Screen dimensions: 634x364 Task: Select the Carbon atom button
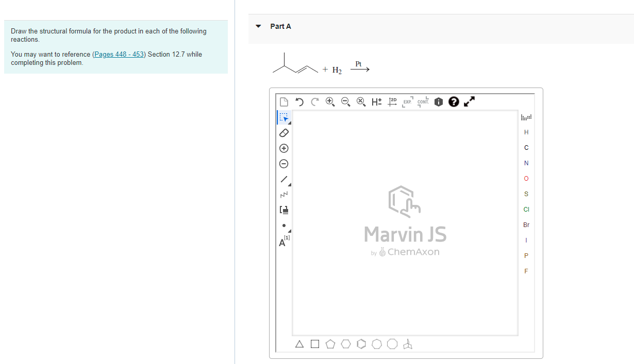click(x=526, y=148)
